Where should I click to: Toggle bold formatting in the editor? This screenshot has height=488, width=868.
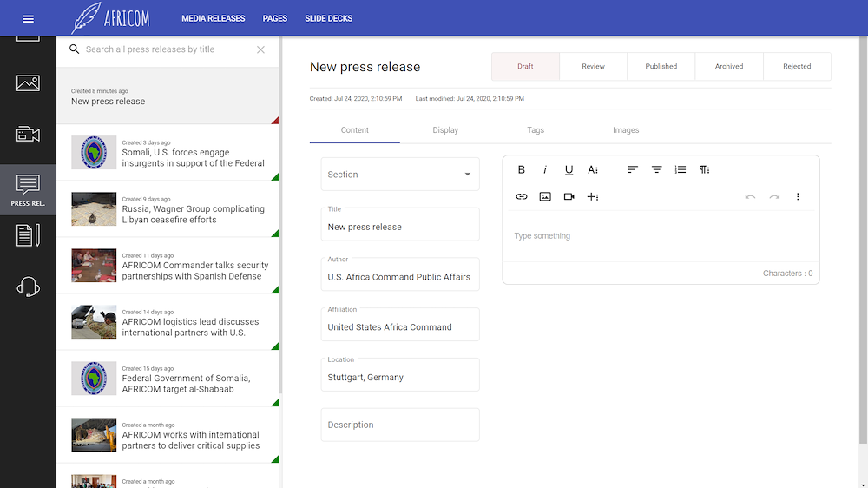tap(522, 170)
